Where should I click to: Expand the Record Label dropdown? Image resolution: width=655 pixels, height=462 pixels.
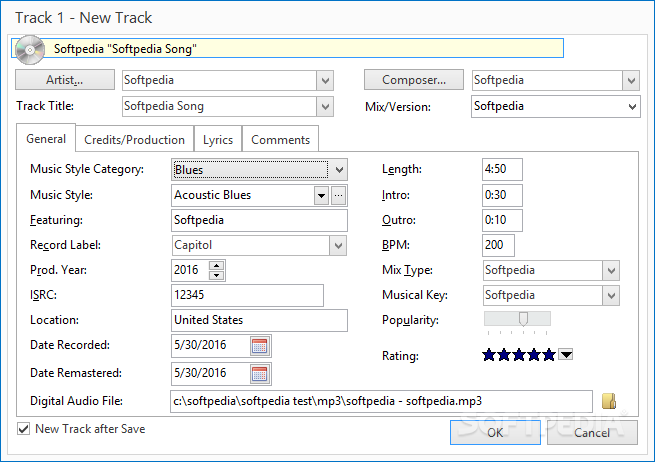339,245
